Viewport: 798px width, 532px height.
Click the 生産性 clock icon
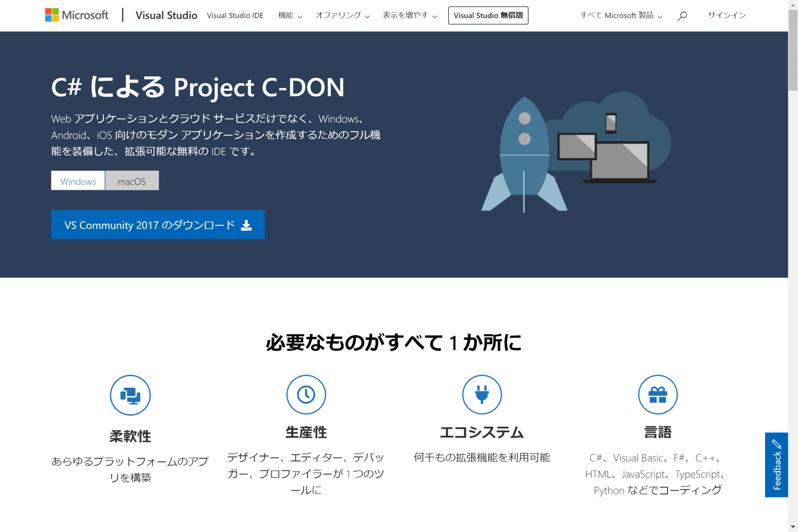coord(306,394)
